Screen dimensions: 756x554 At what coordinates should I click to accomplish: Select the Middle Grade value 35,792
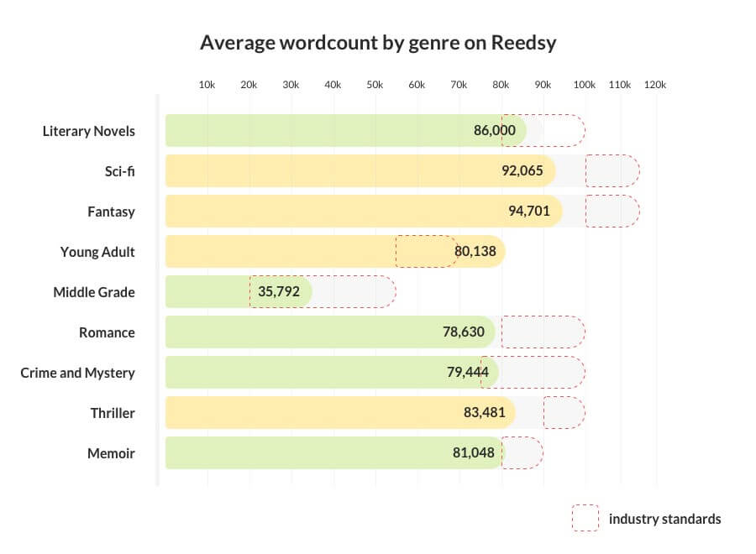coord(279,291)
